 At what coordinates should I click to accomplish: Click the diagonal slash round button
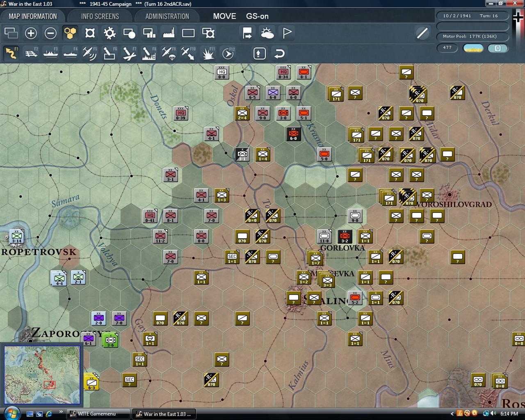point(422,33)
